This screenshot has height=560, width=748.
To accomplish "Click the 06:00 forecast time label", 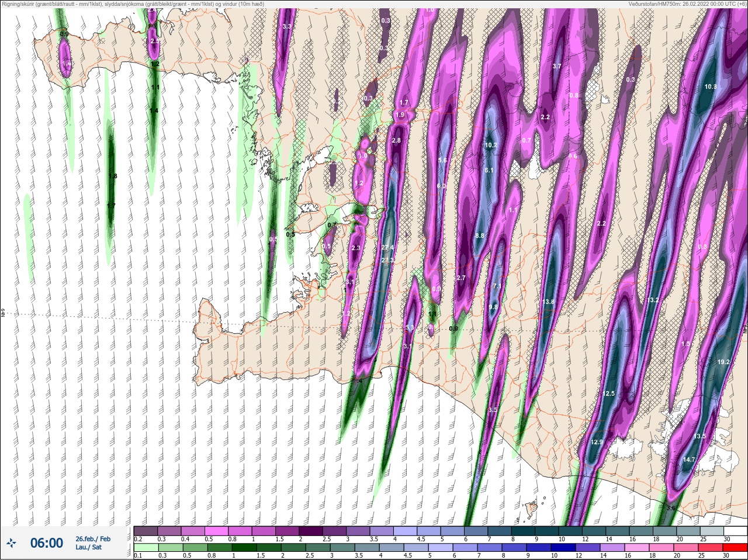I will coord(46,544).
